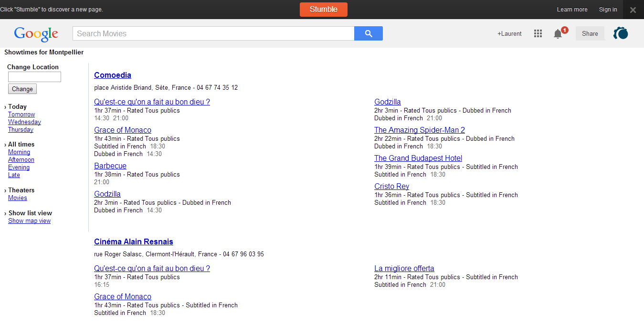Focus the Search Movies field
This screenshot has width=644, height=325.
(x=213, y=33)
